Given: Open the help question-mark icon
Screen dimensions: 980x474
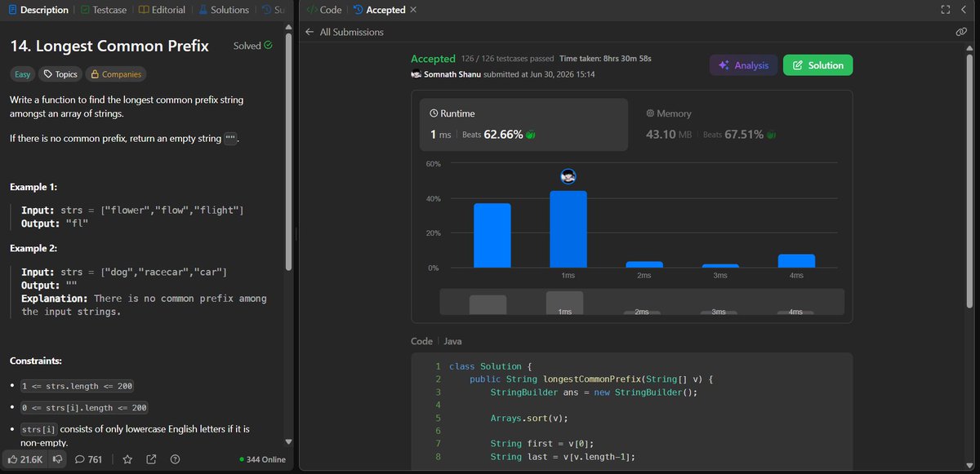Looking at the screenshot, I should point(175,459).
